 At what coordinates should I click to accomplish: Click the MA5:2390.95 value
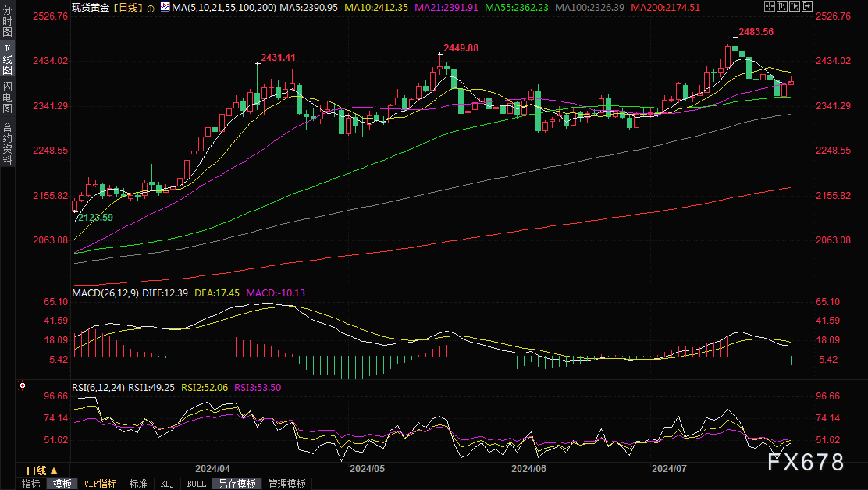(308, 8)
